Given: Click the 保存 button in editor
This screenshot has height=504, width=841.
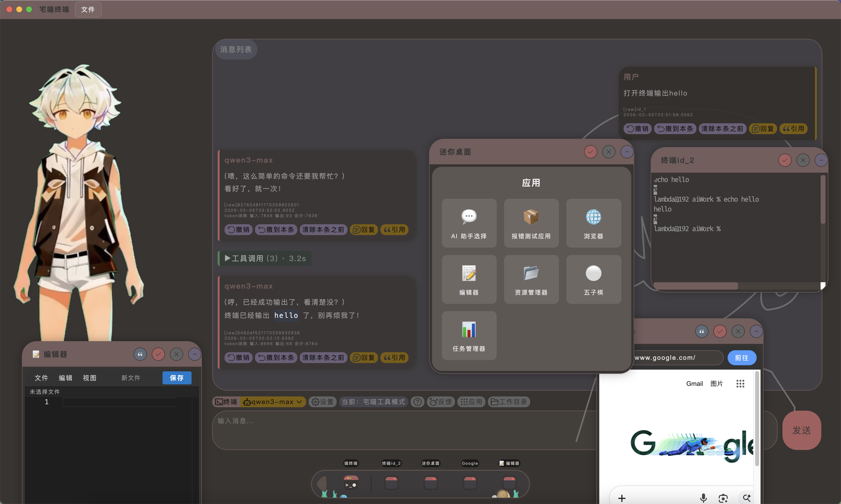Looking at the screenshot, I should (x=177, y=378).
